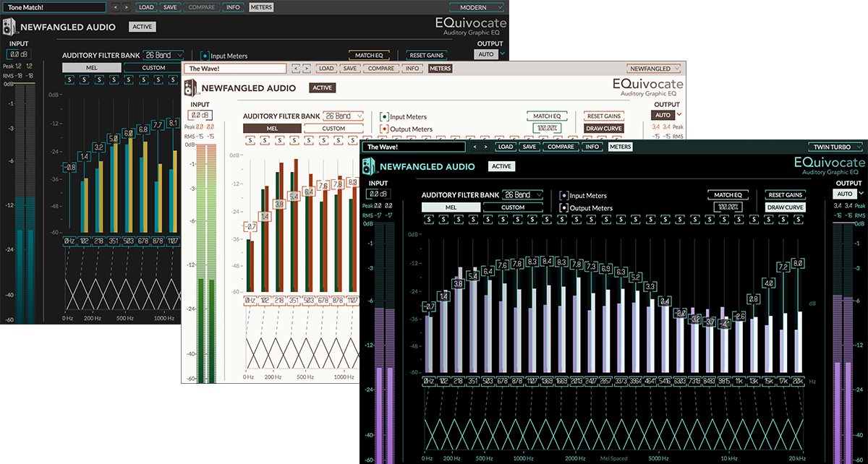This screenshot has height=464, width=868.
Task: Toggle the ACTIVE bypass button in the Twin Turbo window
Action: (501, 166)
